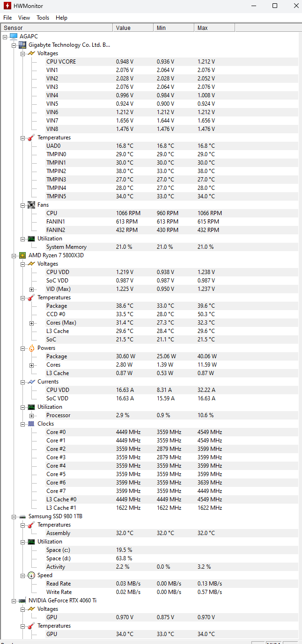The width and height of the screenshot is (302, 644).
Task: Expand the Cores (Max) temperatures node
Action: (x=32, y=323)
